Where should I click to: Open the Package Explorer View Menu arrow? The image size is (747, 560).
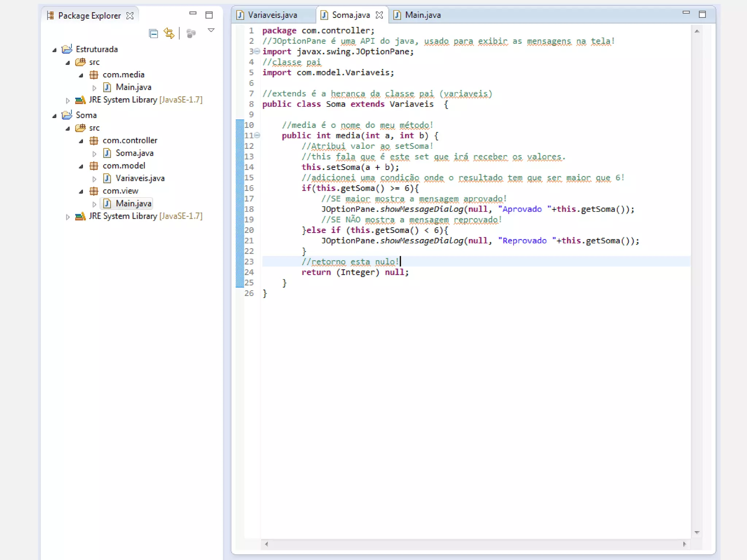pyautogui.click(x=211, y=30)
